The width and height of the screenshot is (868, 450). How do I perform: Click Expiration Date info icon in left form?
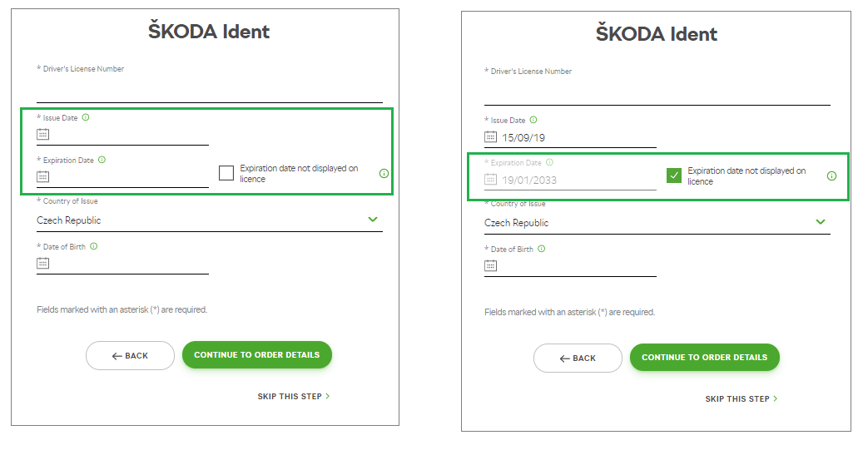[102, 160]
